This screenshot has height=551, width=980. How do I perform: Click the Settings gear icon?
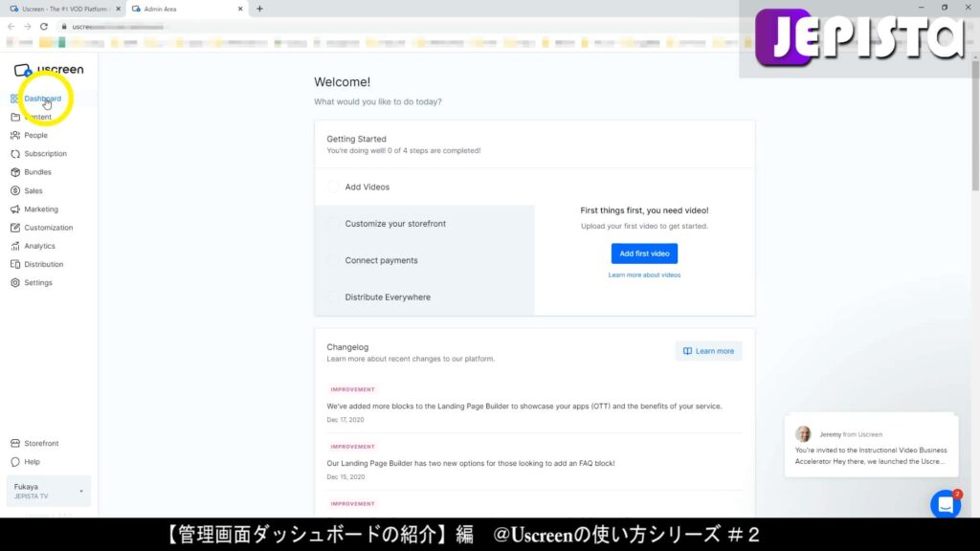(x=15, y=283)
